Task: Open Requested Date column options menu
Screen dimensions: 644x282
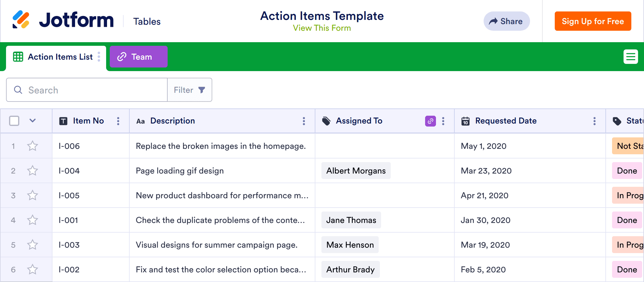Action: click(594, 121)
